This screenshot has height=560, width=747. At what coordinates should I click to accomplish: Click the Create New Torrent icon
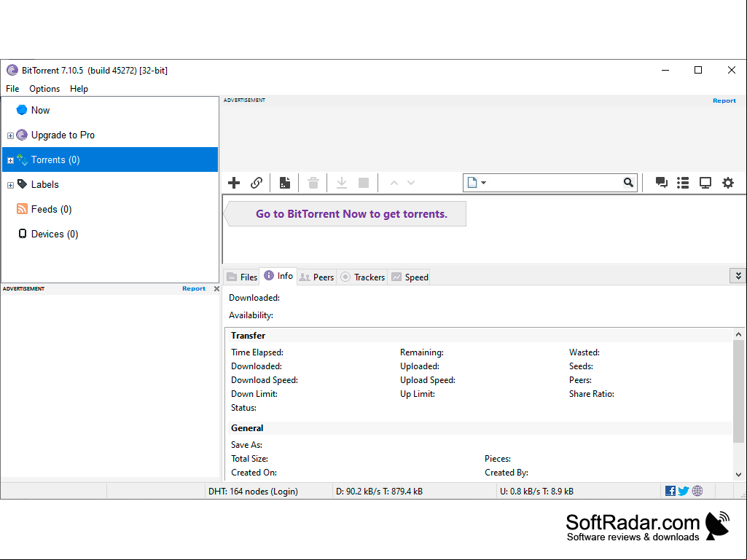click(285, 183)
